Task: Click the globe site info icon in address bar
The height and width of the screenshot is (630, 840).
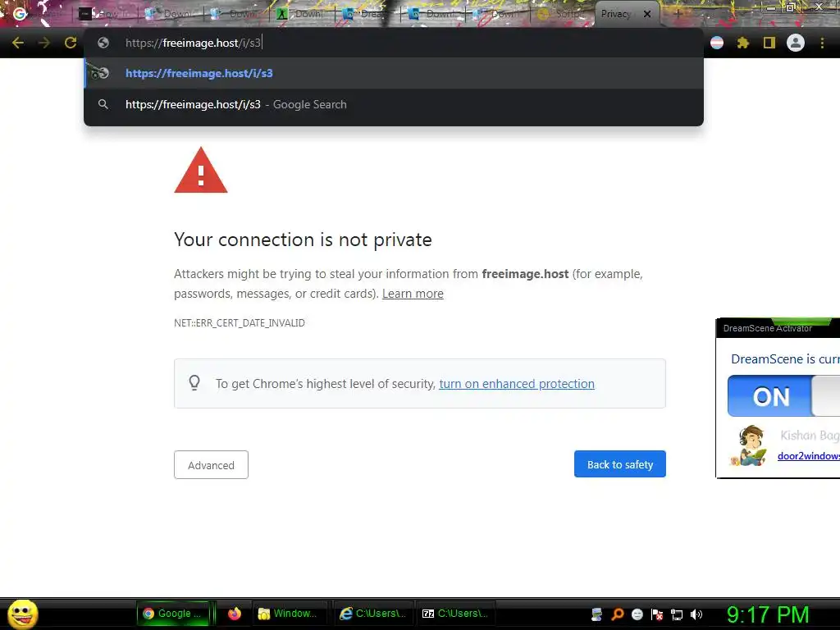Action: (x=103, y=43)
